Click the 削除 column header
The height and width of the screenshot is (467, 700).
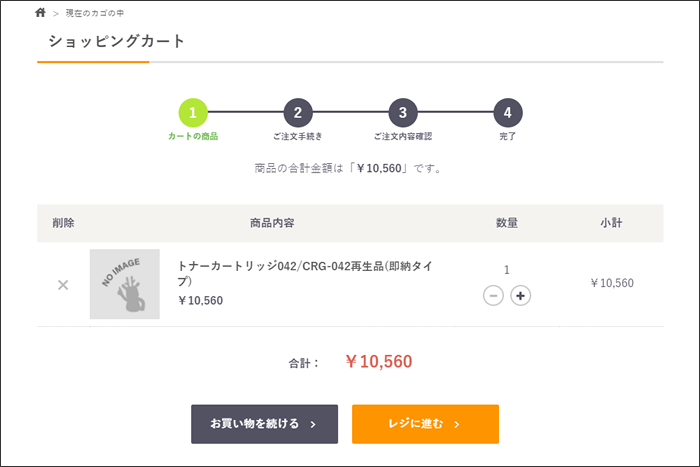[63, 223]
